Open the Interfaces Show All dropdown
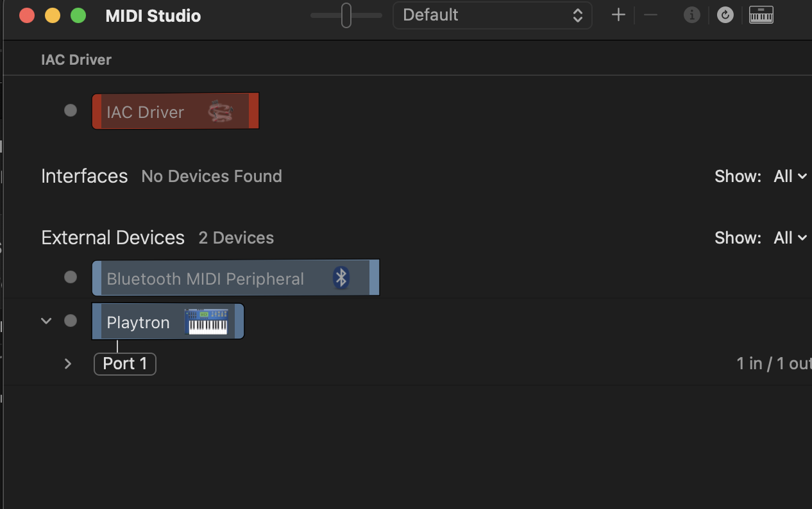Screen dimensions: 812x509 point(790,176)
